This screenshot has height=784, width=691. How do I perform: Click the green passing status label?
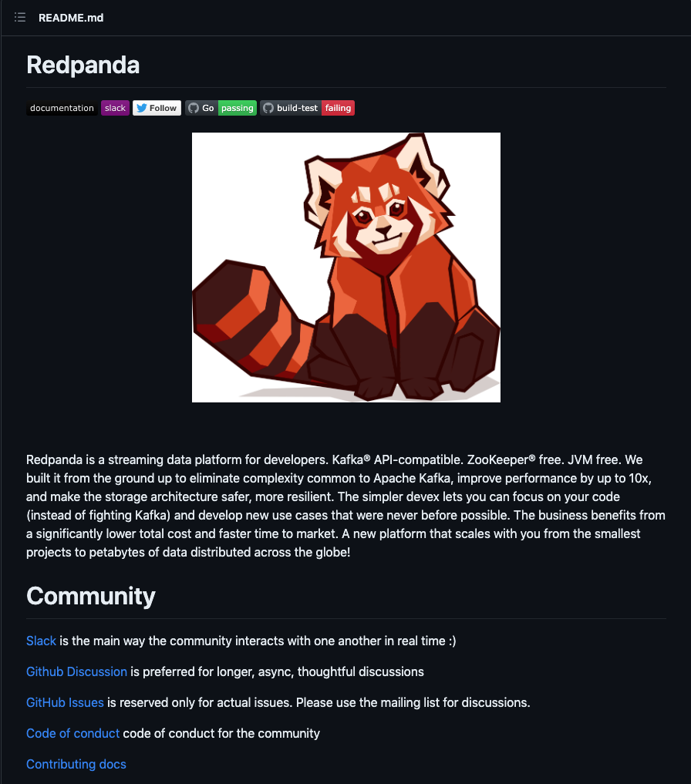click(x=238, y=108)
